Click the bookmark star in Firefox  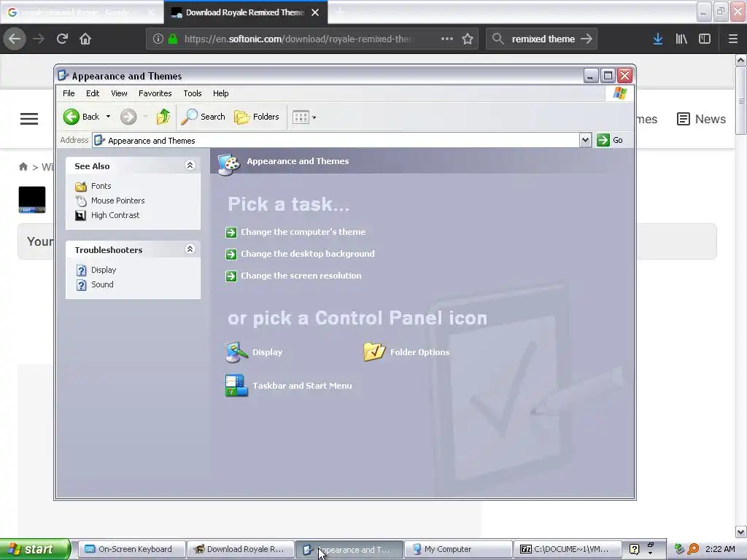tap(468, 39)
